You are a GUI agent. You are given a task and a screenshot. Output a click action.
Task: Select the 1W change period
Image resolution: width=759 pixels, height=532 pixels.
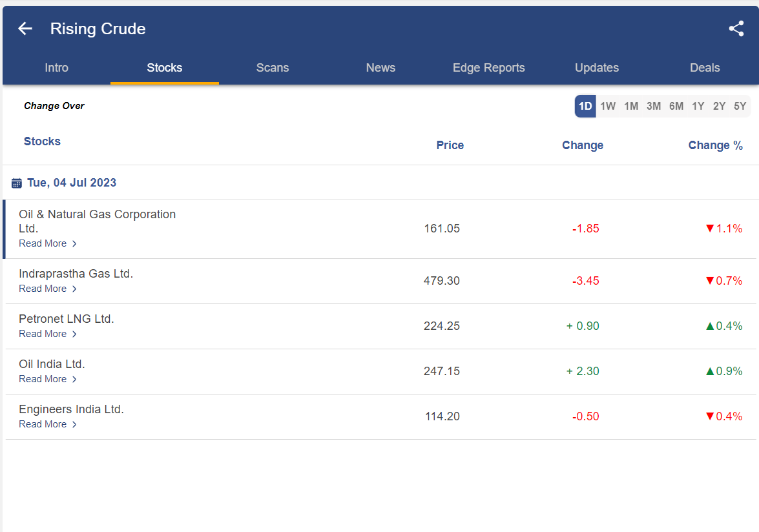pos(608,106)
